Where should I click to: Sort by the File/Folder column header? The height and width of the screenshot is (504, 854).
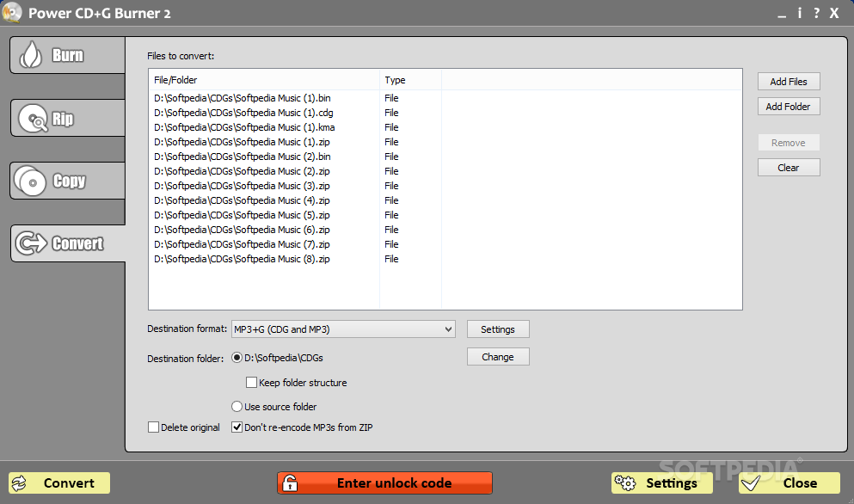pyautogui.click(x=264, y=80)
